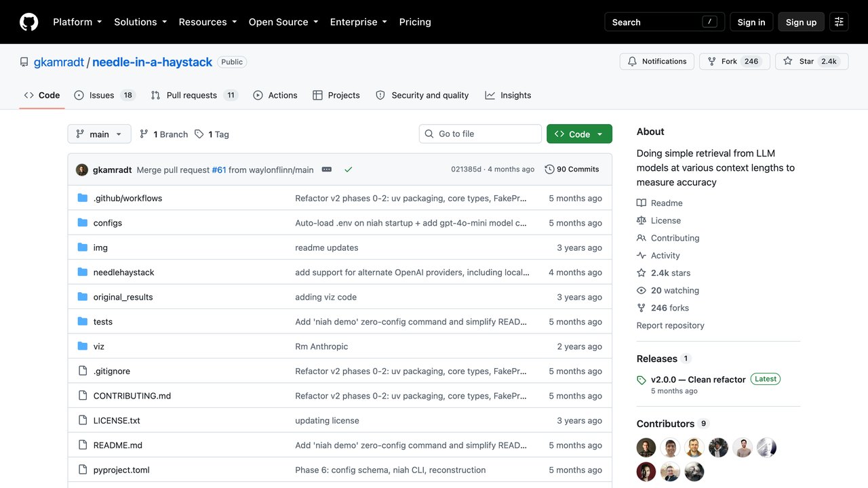868x488 pixels.
Task: Go to the GitHub homepage logo
Action: click(29, 22)
